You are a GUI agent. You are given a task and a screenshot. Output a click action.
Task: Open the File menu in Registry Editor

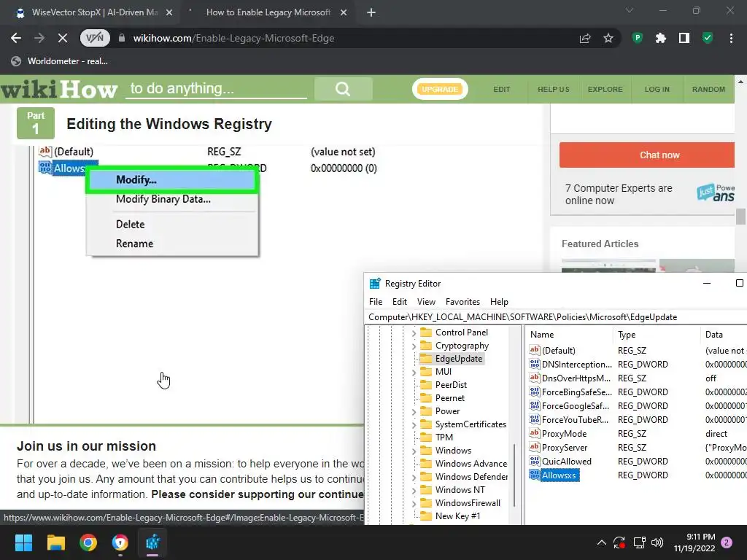click(x=376, y=302)
